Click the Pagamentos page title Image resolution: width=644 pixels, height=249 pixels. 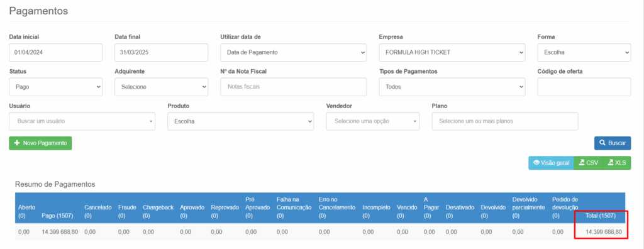tap(38, 11)
